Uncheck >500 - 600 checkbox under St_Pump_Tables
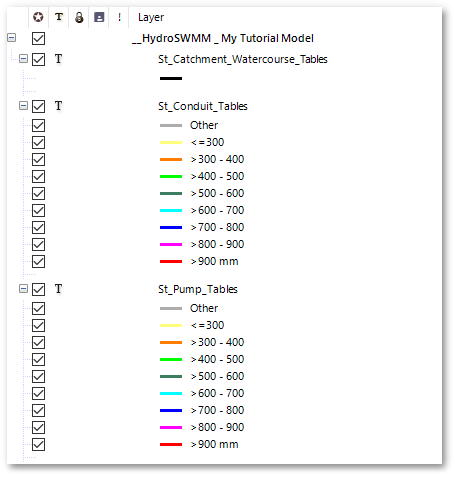Screen dimensions: 455x477 pyautogui.click(x=38, y=377)
